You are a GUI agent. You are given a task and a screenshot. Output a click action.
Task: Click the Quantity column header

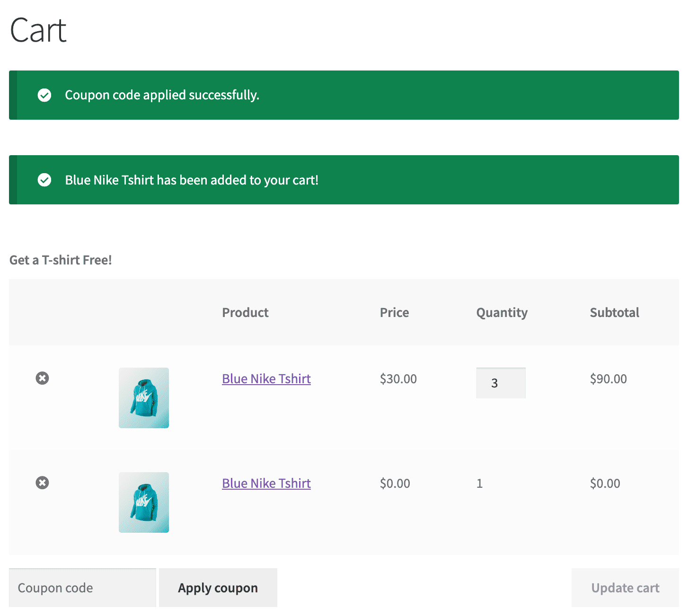pyautogui.click(x=502, y=312)
